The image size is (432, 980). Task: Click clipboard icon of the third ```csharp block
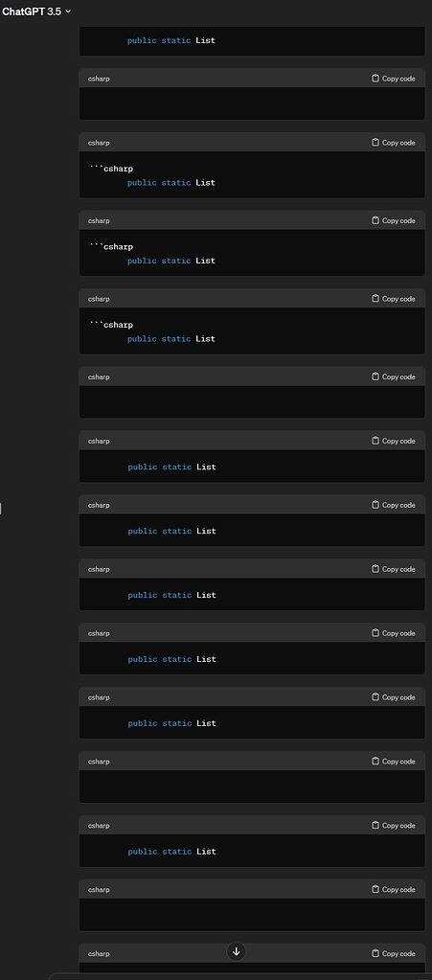coord(375,299)
